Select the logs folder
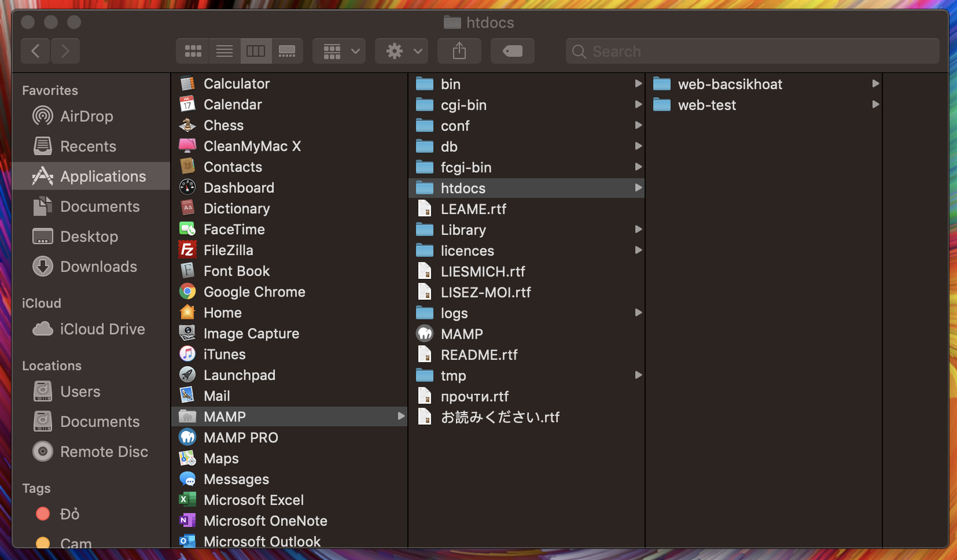The height and width of the screenshot is (560, 957). pyautogui.click(x=454, y=313)
